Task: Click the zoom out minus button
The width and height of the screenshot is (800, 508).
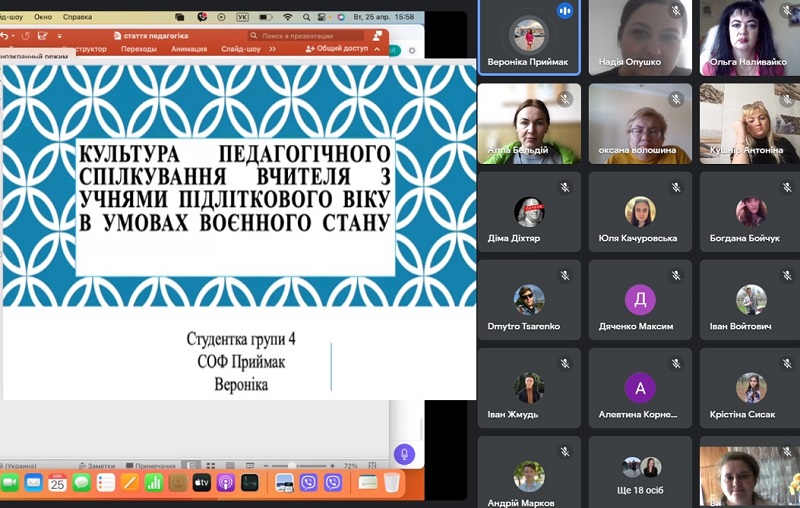Action: (265, 466)
